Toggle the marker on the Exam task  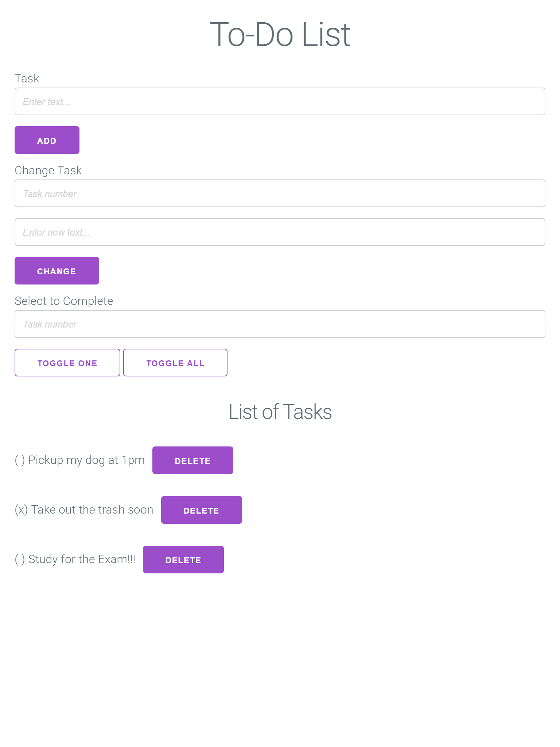tap(20, 559)
